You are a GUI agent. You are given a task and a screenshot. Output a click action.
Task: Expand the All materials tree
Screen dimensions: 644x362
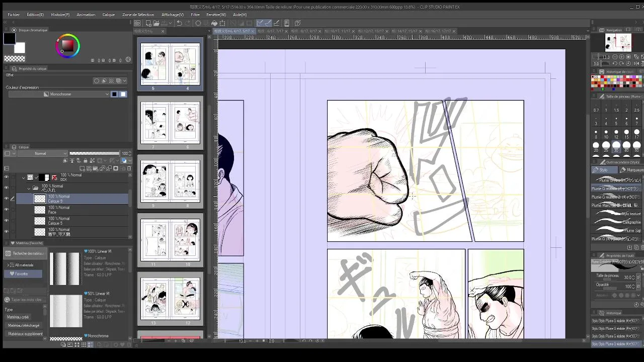(x=8, y=265)
